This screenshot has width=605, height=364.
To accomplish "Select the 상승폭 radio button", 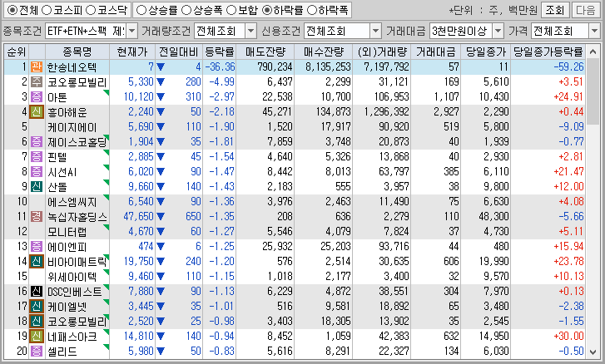I will 186,10.
